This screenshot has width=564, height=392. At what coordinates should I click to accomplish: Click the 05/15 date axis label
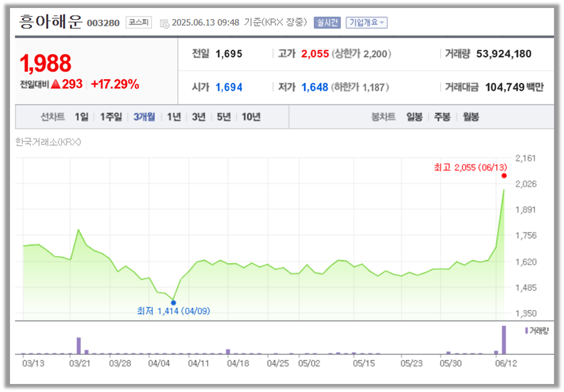pos(364,364)
